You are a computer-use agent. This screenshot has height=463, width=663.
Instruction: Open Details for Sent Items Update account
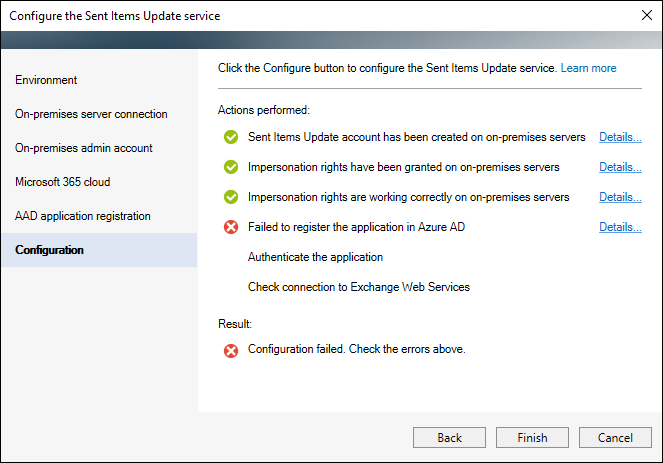click(x=620, y=137)
